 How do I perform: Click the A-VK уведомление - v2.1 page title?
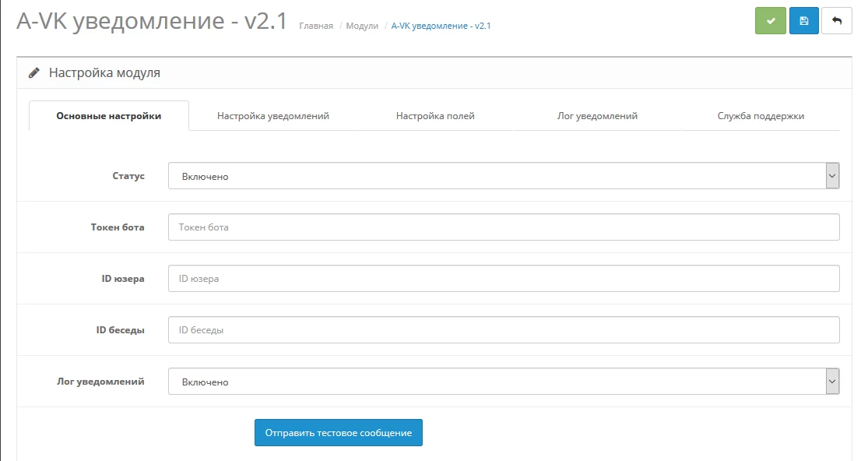[x=153, y=21]
